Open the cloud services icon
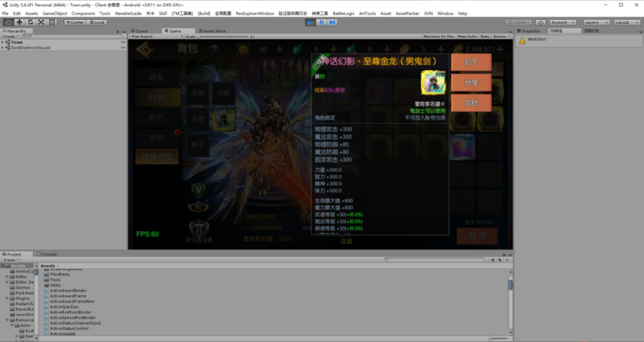The image size is (644, 342). pyautogui.click(x=541, y=22)
